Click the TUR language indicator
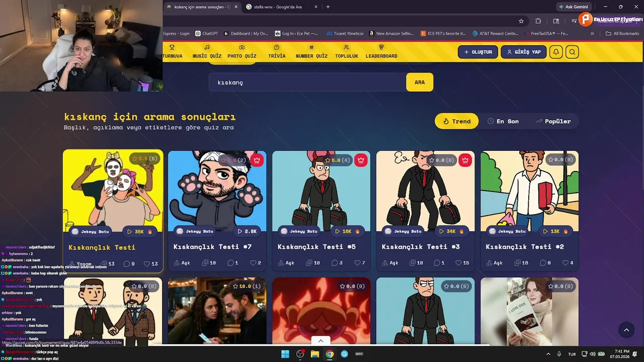This screenshot has height=362, width=644. 572,354
